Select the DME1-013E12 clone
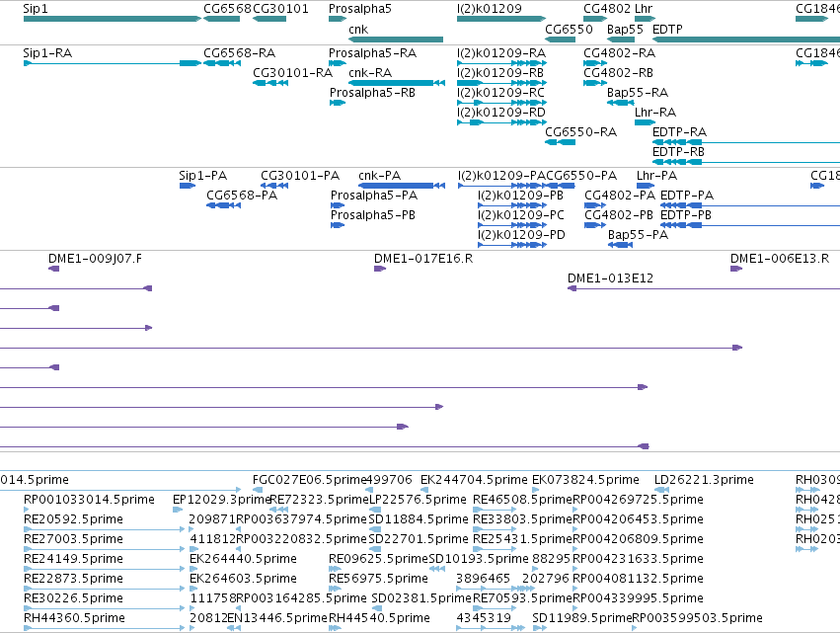 (704, 288)
